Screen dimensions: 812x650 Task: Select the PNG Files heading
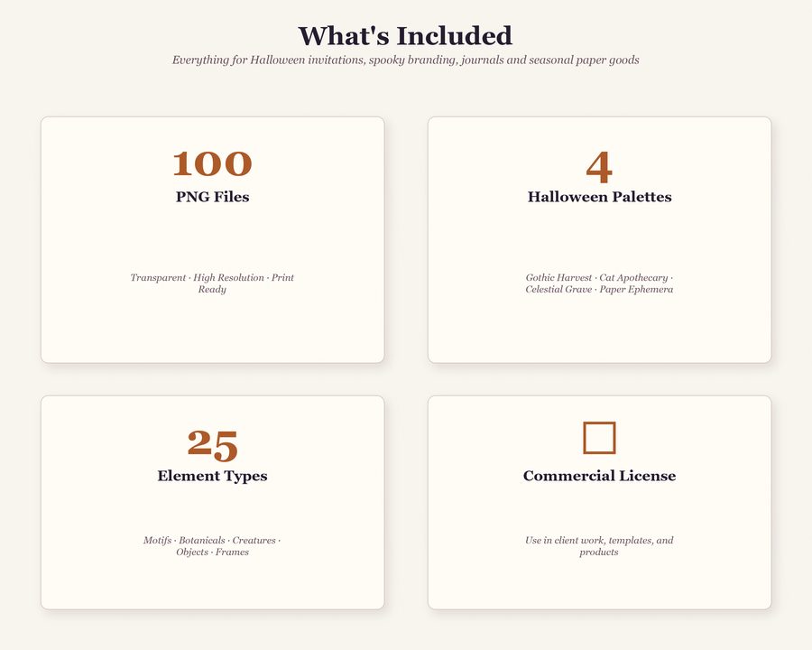click(212, 197)
